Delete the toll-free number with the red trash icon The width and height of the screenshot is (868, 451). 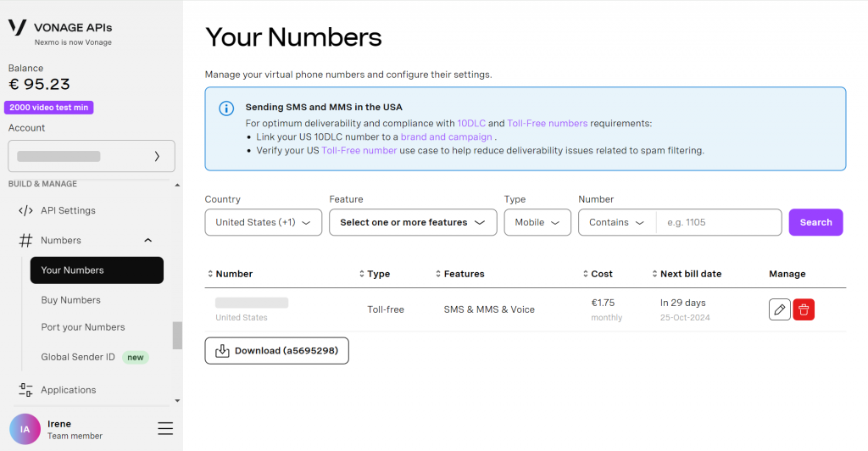(804, 309)
